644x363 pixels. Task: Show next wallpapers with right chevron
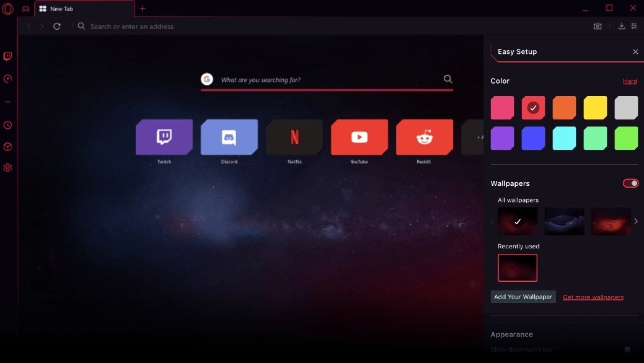[636, 221]
